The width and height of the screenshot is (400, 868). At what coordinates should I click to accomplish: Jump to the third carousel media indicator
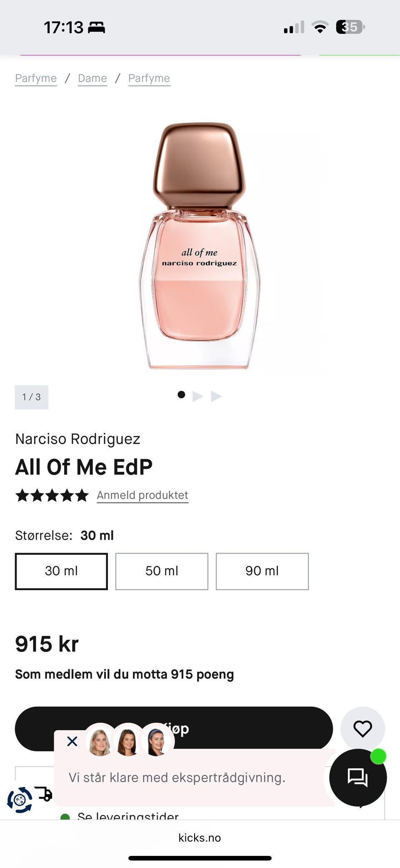click(x=216, y=396)
